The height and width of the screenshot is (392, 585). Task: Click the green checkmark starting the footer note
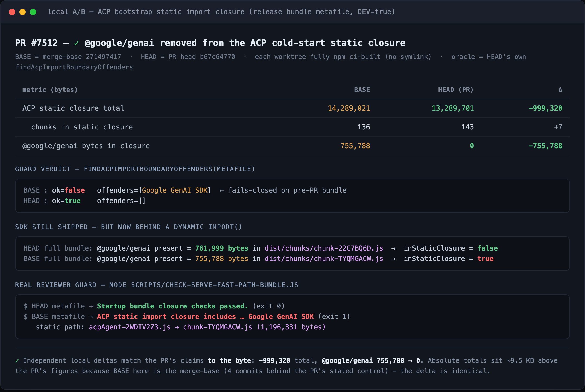pyautogui.click(x=17, y=361)
